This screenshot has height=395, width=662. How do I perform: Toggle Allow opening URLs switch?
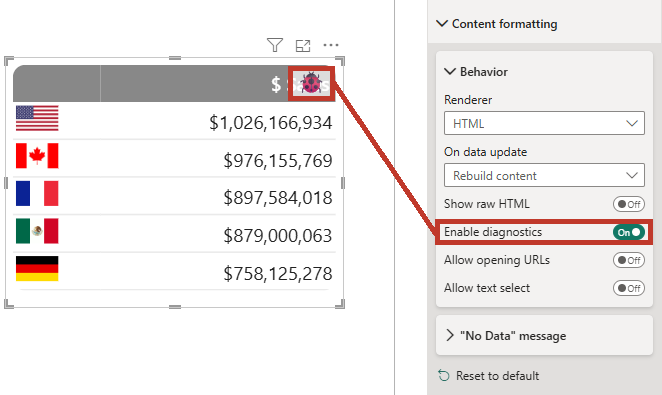click(629, 260)
